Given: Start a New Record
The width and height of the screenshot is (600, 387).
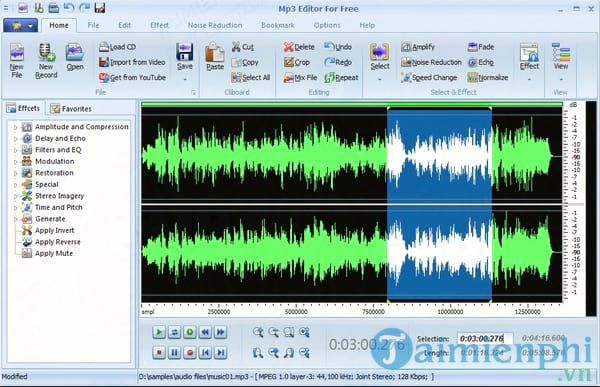Looking at the screenshot, I should click(46, 61).
